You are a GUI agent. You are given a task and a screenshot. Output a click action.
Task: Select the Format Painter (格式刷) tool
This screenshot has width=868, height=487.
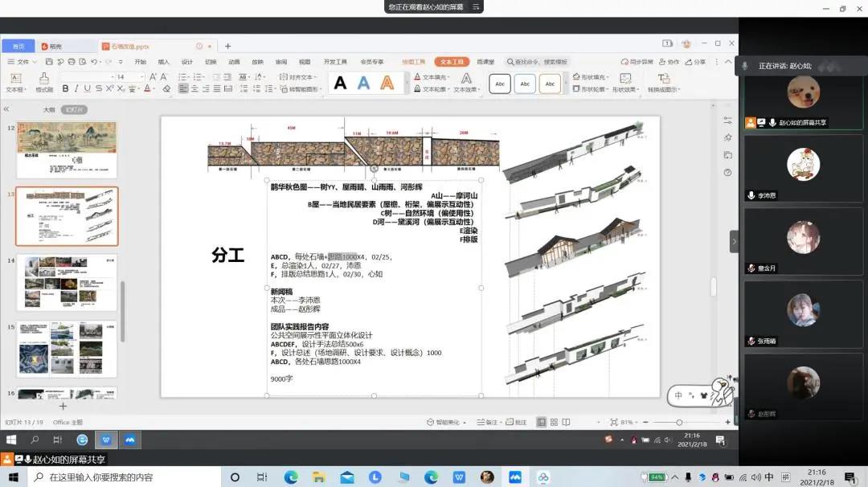coord(43,82)
